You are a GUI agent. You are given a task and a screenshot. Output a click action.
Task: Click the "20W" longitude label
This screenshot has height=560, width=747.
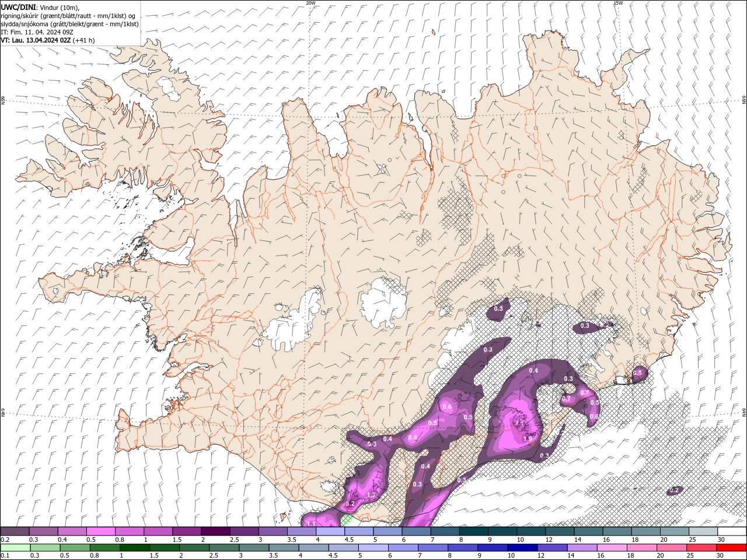click(x=310, y=3)
